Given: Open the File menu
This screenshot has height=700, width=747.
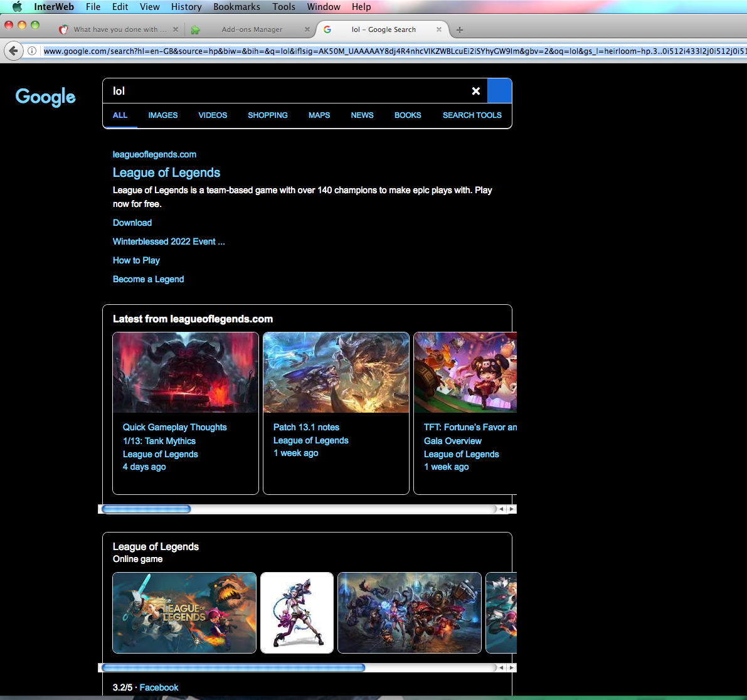Looking at the screenshot, I should coord(93,7).
